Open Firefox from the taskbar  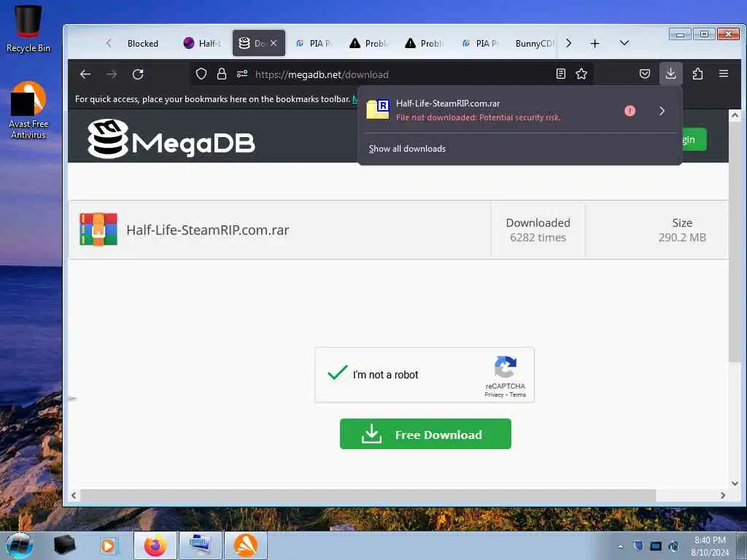pyautogui.click(x=155, y=545)
